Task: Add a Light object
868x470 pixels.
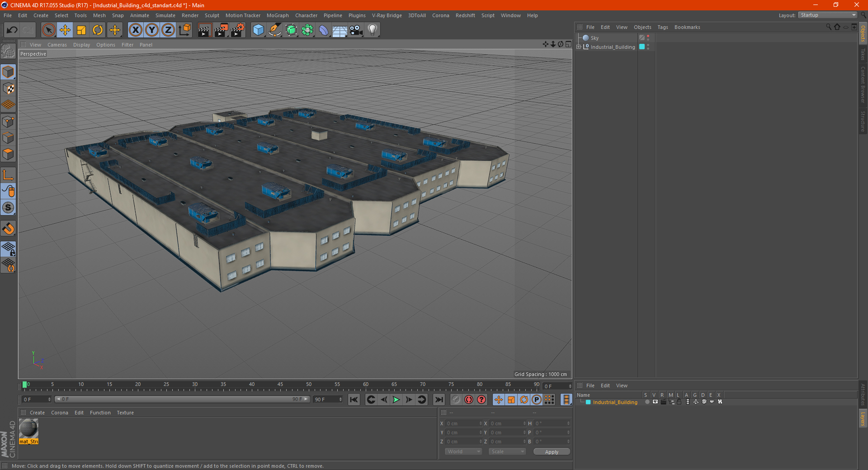Action: point(373,30)
